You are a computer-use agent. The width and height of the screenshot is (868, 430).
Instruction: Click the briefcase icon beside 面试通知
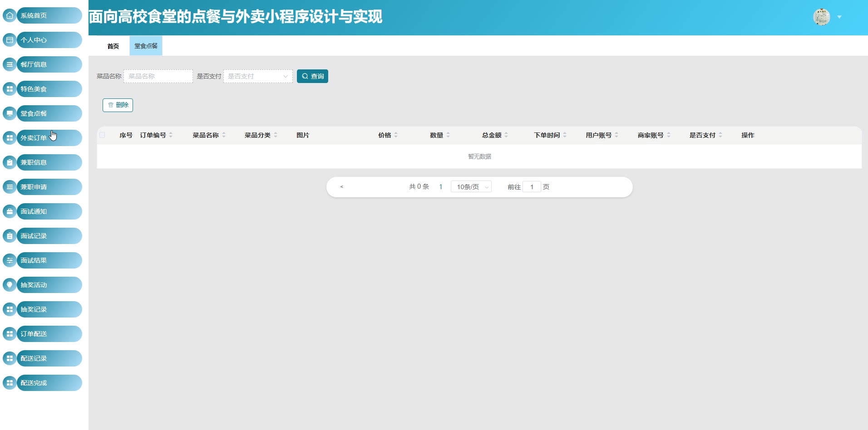coord(10,211)
